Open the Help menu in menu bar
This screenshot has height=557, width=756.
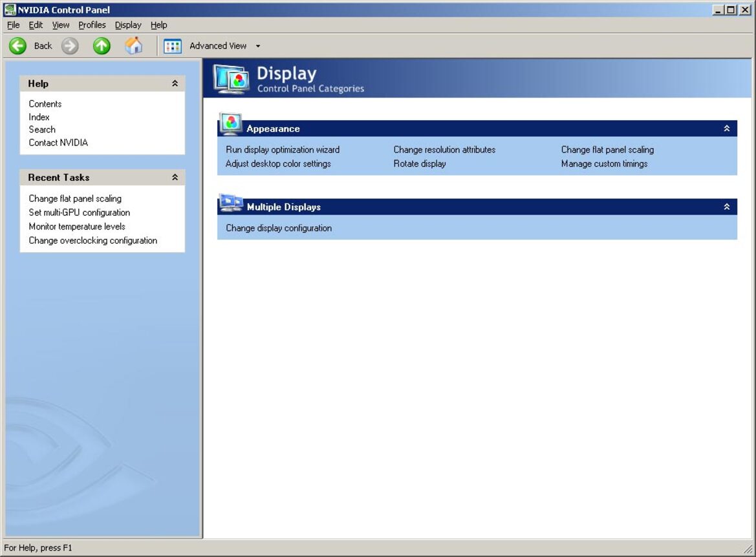(158, 25)
